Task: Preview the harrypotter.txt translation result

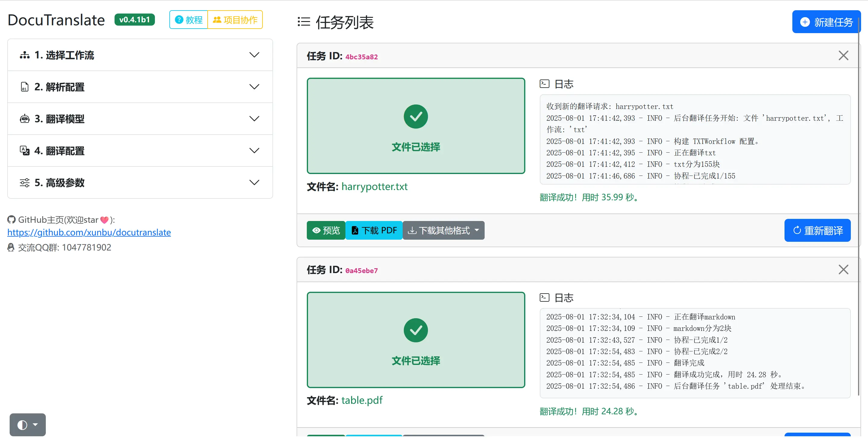Action: click(x=325, y=230)
